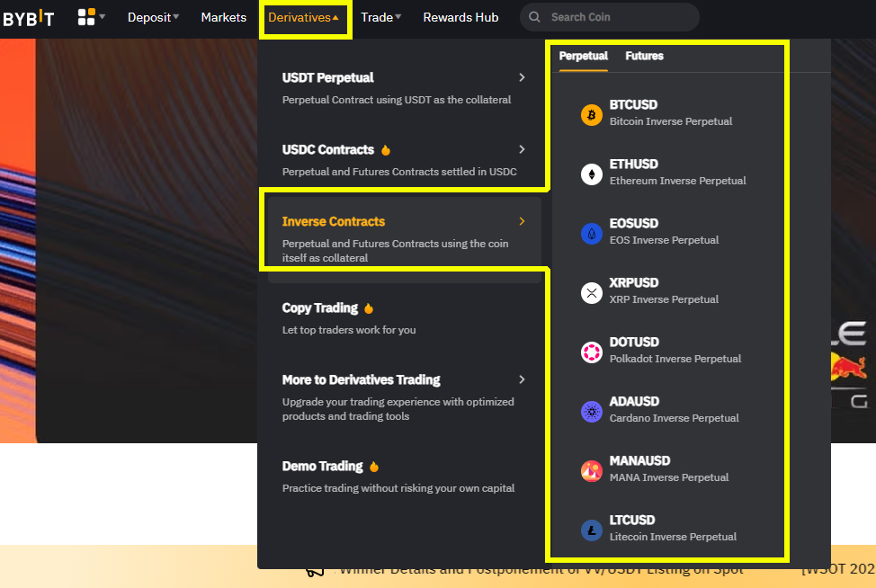Expand the Deposit dropdown menu
Image resolution: width=876 pixels, height=588 pixels.
tap(153, 17)
